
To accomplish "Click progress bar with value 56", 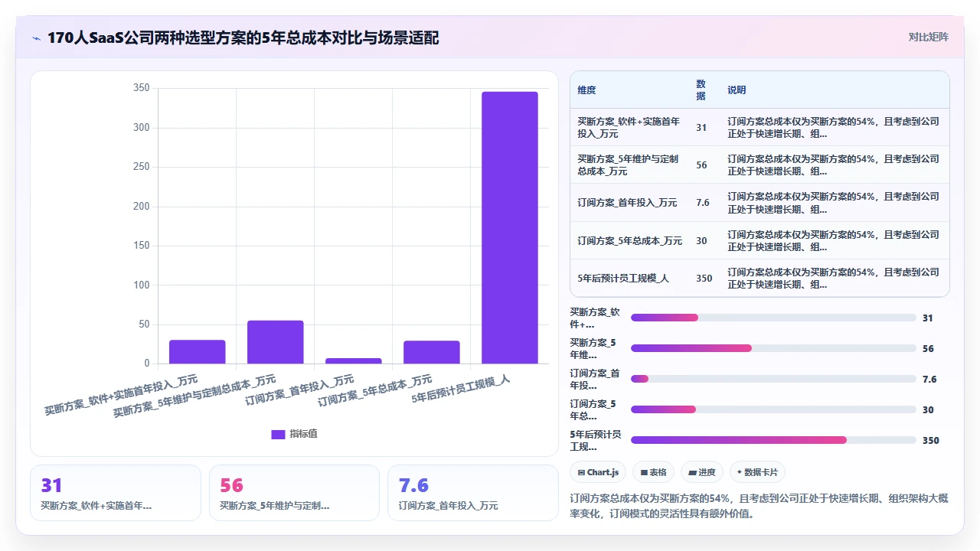I will click(773, 348).
